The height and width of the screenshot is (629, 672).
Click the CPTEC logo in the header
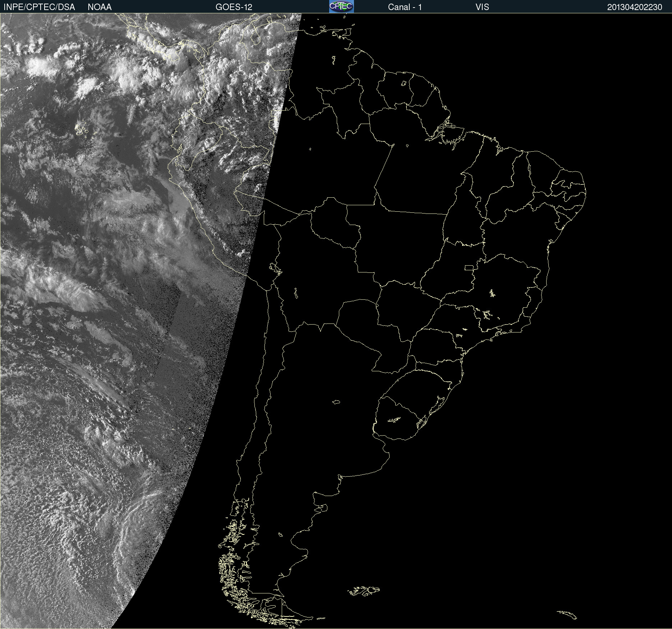[x=341, y=6]
